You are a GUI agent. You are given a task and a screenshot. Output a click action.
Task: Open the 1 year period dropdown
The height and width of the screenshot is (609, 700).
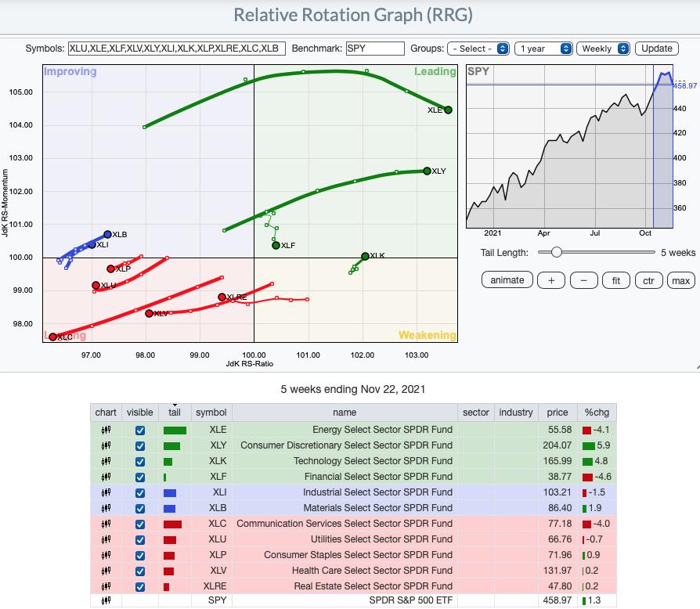(x=543, y=49)
